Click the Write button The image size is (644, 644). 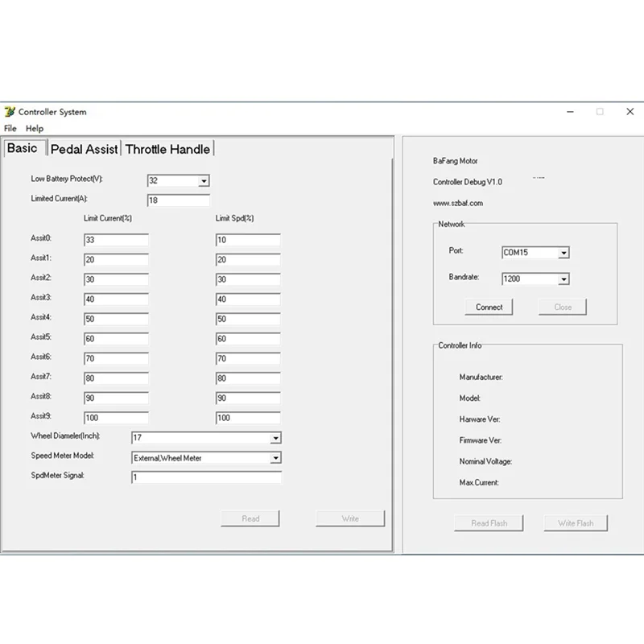tap(350, 518)
